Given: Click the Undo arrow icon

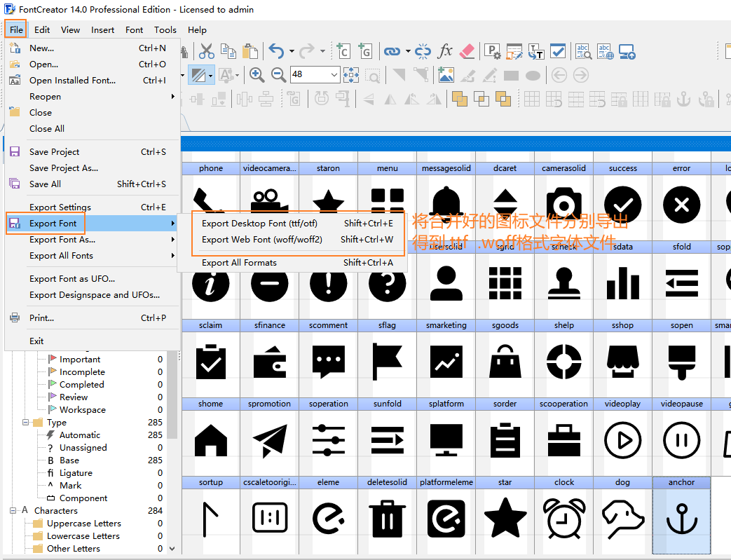Looking at the screenshot, I should pyautogui.click(x=276, y=51).
